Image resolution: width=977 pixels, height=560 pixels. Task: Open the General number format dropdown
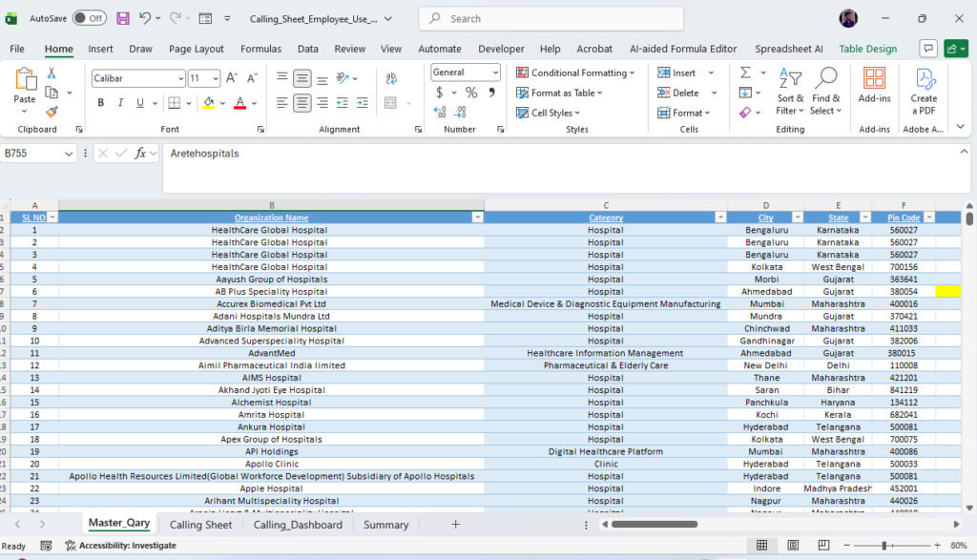495,73
